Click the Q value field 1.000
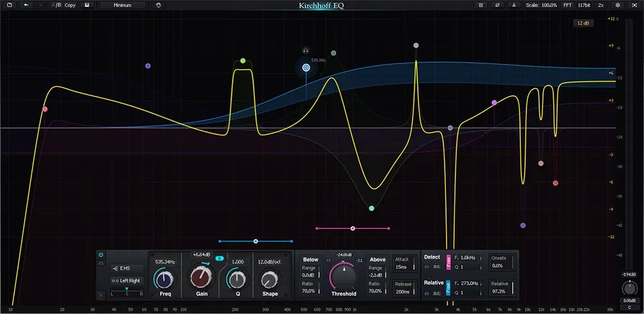644x314 pixels. point(238,262)
